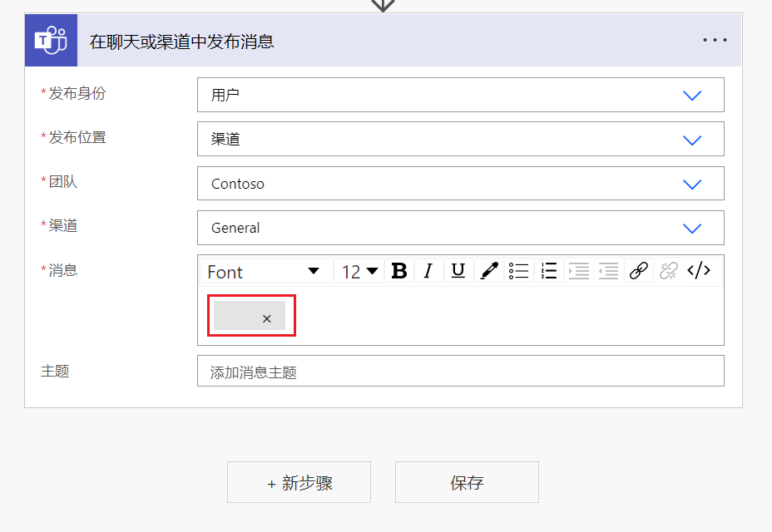Toggle italic formatting in message editor
This screenshot has width=772, height=532.
click(x=428, y=271)
